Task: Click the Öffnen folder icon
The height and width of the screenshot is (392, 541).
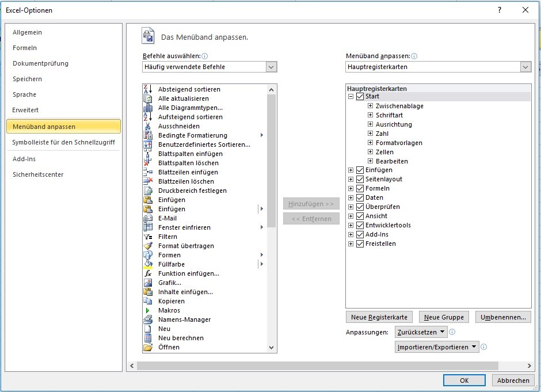Action: coord(148,347)
